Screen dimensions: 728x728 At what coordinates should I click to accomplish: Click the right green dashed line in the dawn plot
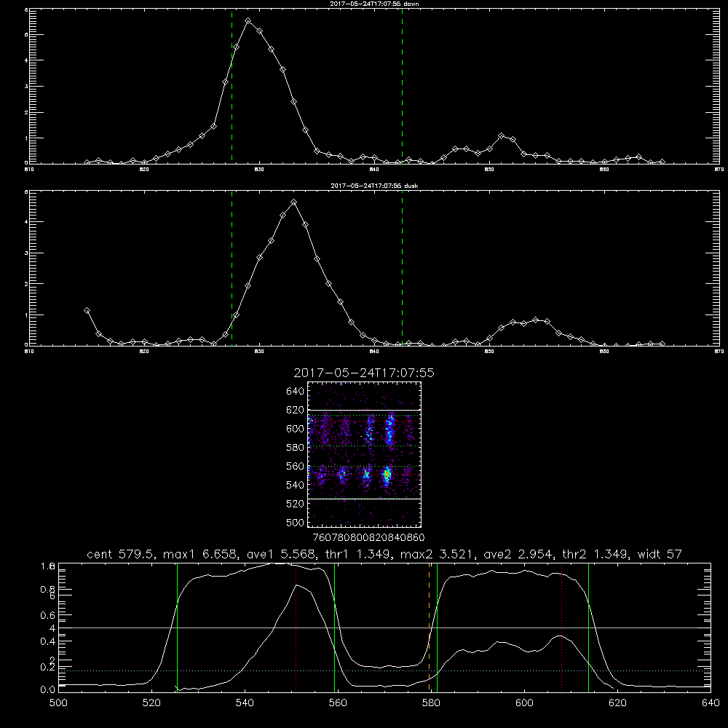point(402,86)
